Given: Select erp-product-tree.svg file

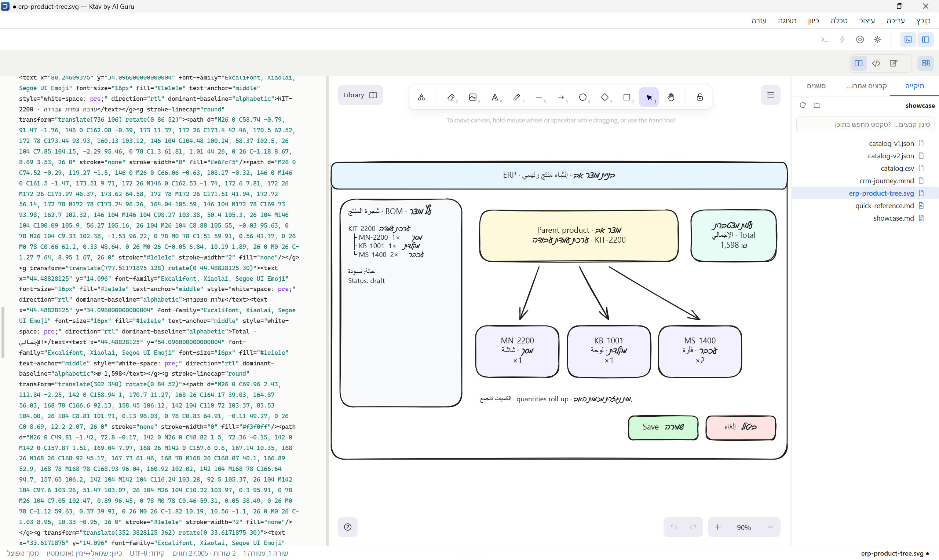Looking at the screenshot, I should (865, 193).
